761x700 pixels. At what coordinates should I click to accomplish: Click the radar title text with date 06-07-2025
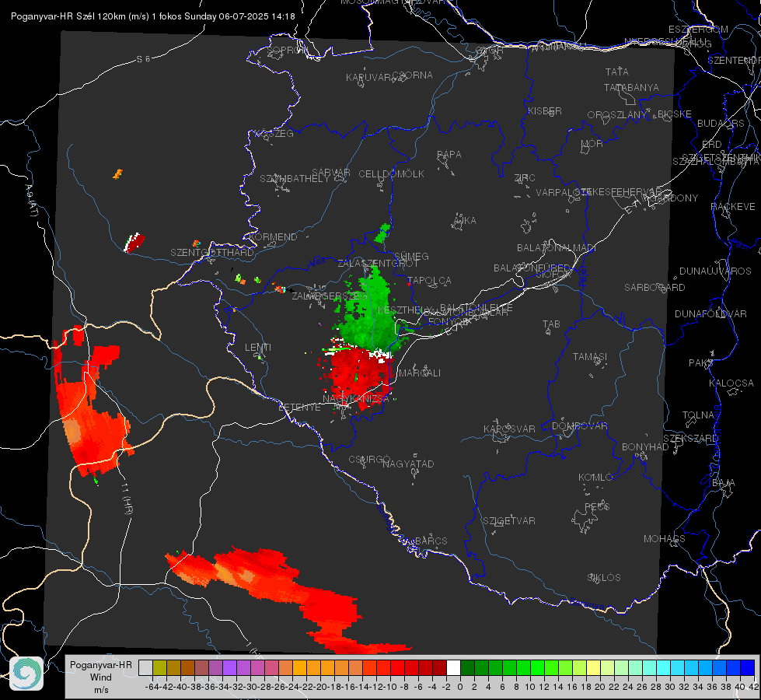(153, 16)
